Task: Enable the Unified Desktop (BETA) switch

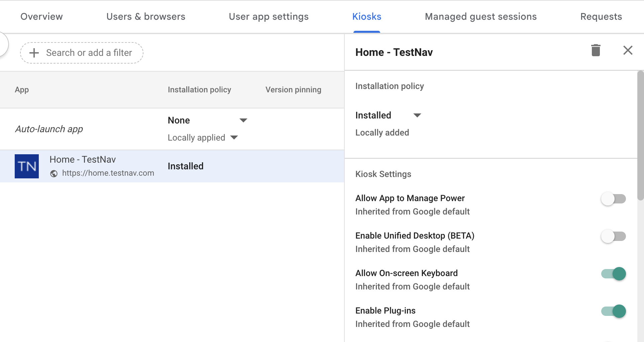Action: 613,236
